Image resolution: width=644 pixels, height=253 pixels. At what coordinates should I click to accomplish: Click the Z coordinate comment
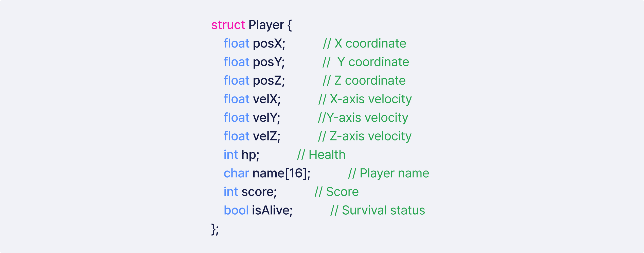[364, 81]
